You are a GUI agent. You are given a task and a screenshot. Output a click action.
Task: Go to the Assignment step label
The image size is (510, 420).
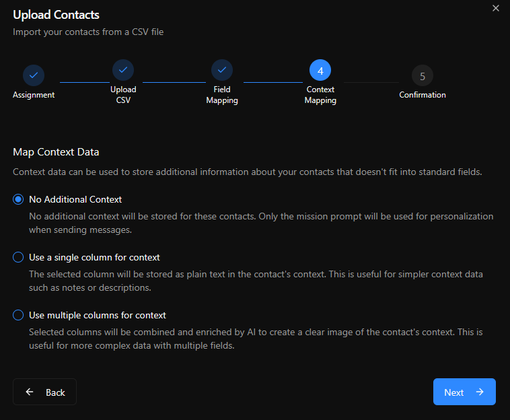click(x=34, y=95)
